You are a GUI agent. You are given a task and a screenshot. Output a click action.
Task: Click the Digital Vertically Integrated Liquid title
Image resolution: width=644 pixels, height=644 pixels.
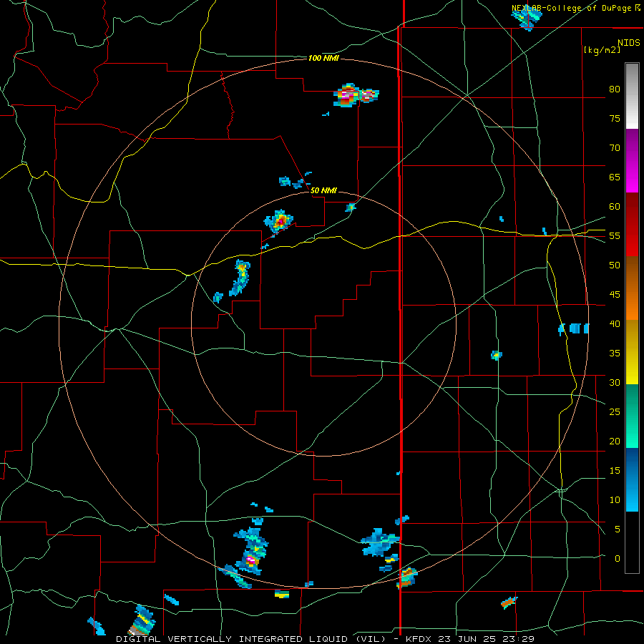[x=251, y=639]
